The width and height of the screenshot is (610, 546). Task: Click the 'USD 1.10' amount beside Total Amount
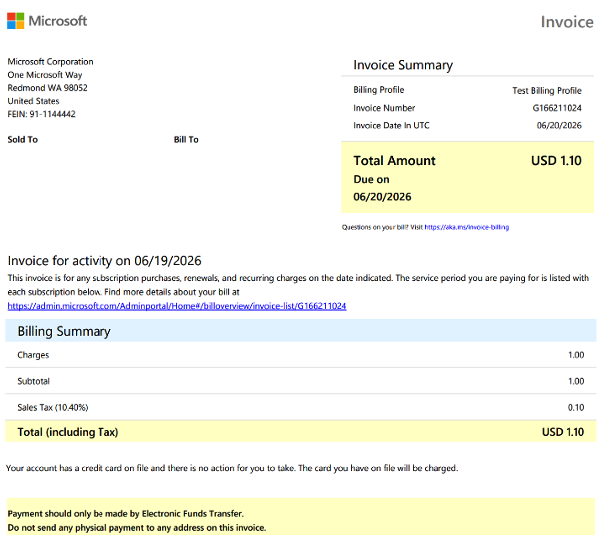[556, 161]
